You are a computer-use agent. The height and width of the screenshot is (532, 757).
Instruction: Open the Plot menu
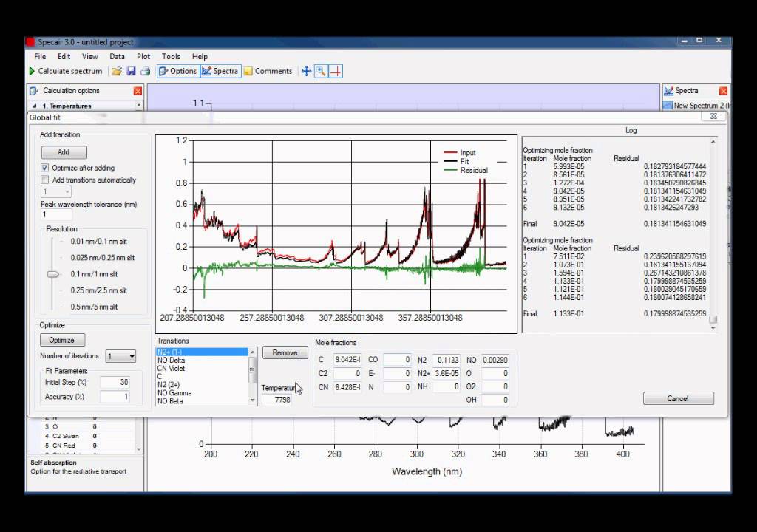(x=143, y=56)
